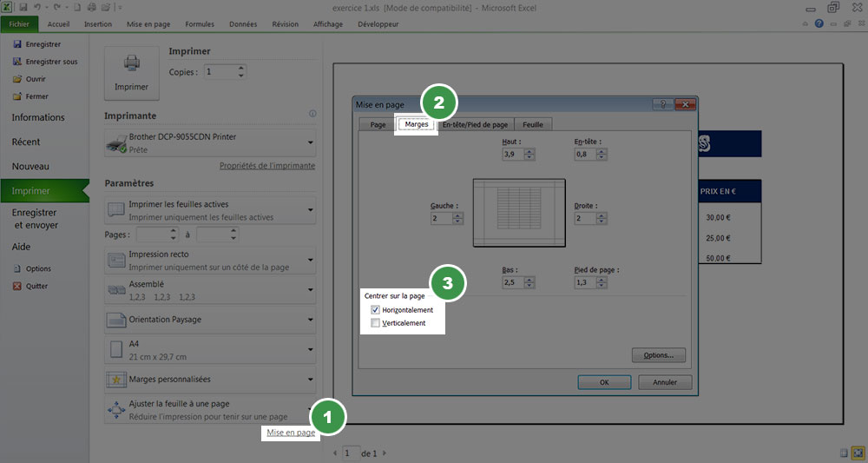Click the Propriétés de l'imprimante link
Screen dimensions: 868x463
pos(267,166)
